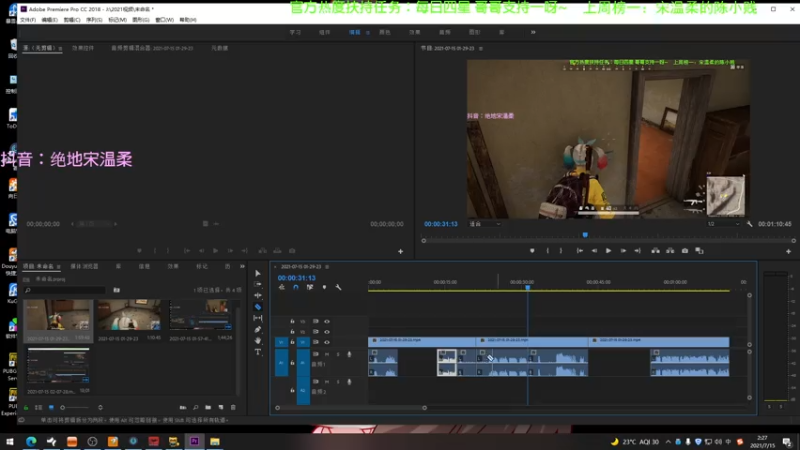
Task: Expand Project panel tab overflow chevrons
Action: coord(242,266)
